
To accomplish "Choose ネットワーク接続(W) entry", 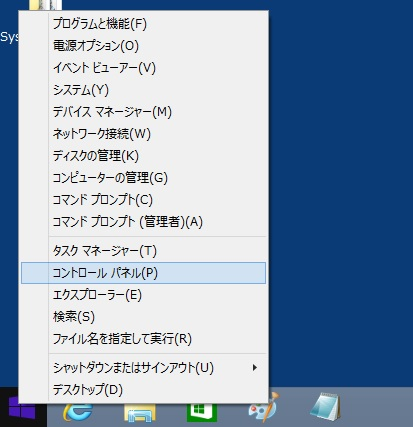I will pyautogui.click(x=143, y=134).
